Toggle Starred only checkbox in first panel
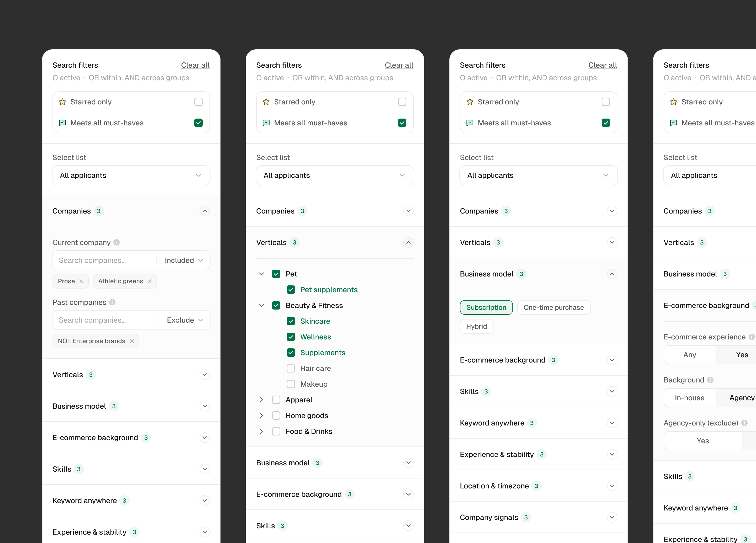The width and height of the screenshot is (756, 543). coord(198,102)
